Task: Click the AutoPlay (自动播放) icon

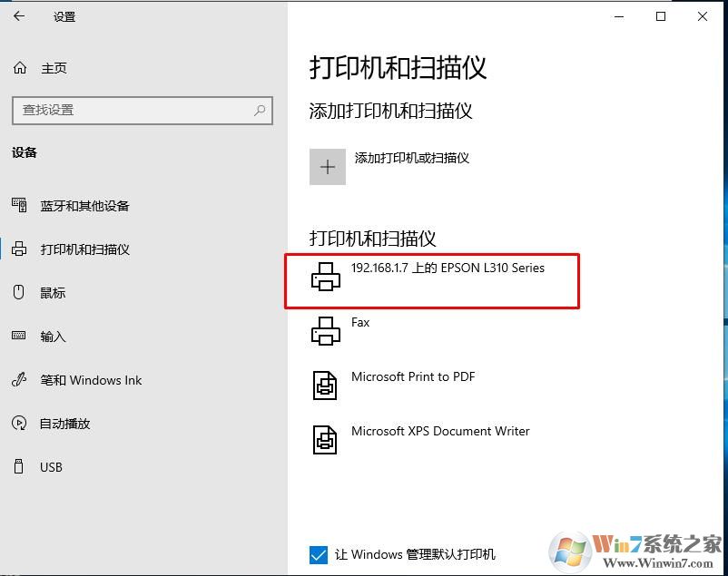Action: click(x=19, y=423)
